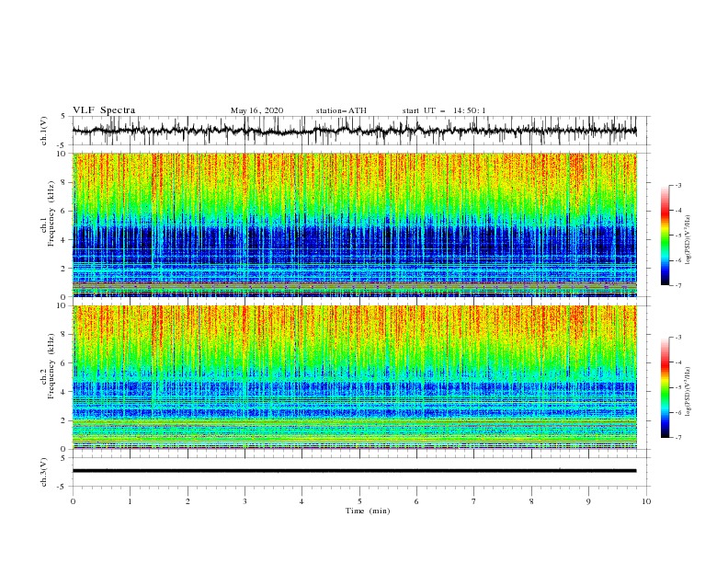The width and height of the screenshot is (728, 563).
Task: Click the time axis tick label '4'
Action: 301,501
